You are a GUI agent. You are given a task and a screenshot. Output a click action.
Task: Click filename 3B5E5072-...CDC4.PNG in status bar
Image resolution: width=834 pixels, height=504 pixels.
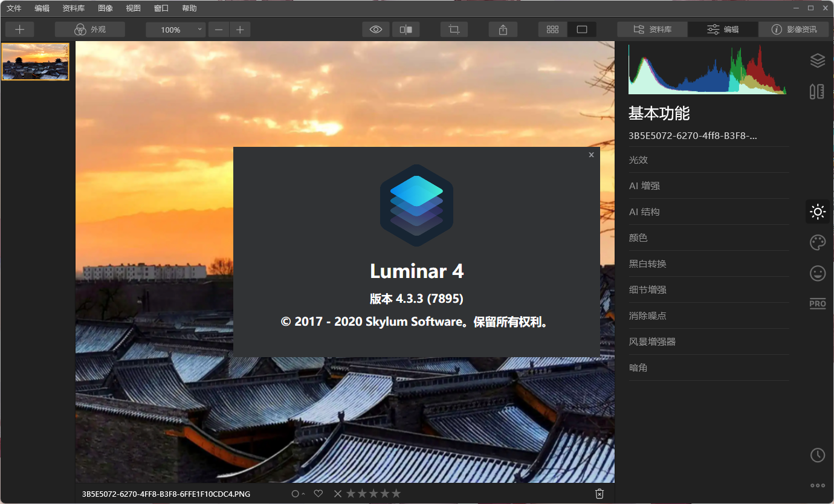tap(166, 494)
